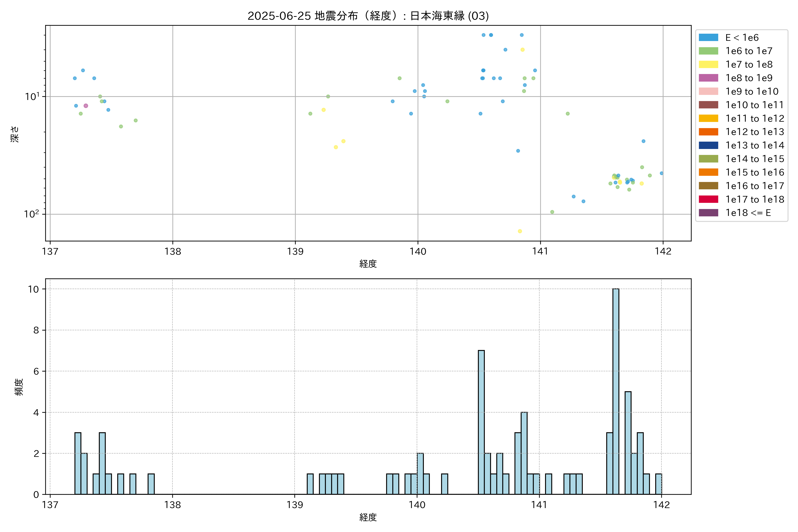Click the purple 1e8 to 1e9 legend swatch
Screen dimensions: 798x532
click(x=708, y=78)
